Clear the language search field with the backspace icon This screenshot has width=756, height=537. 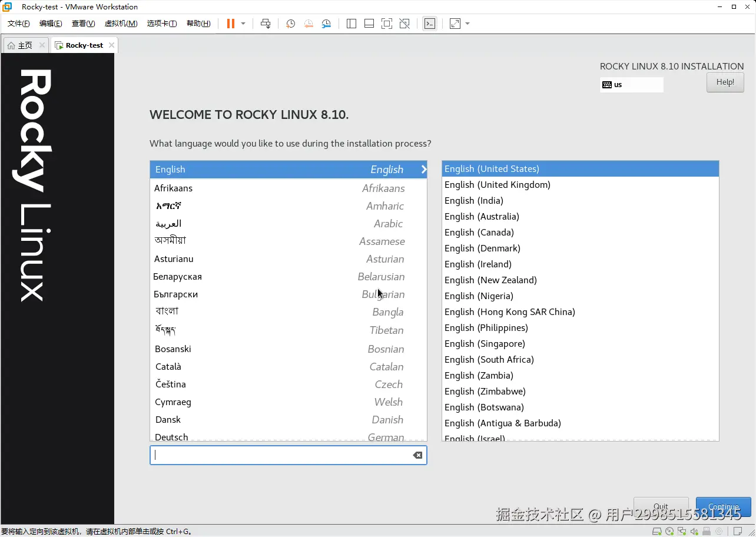417,455
